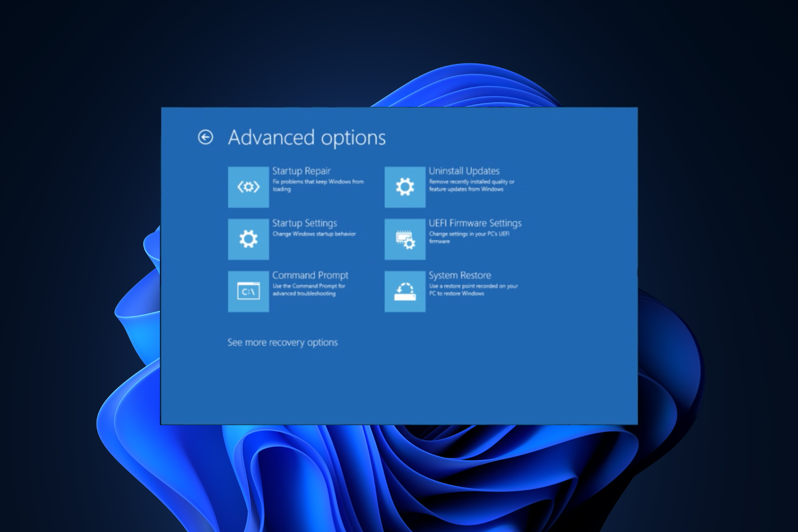Viewport: 798px width, 532px height.
Task: Click the UEFI Firmware Settings chip icon
Action: point(405,239)
